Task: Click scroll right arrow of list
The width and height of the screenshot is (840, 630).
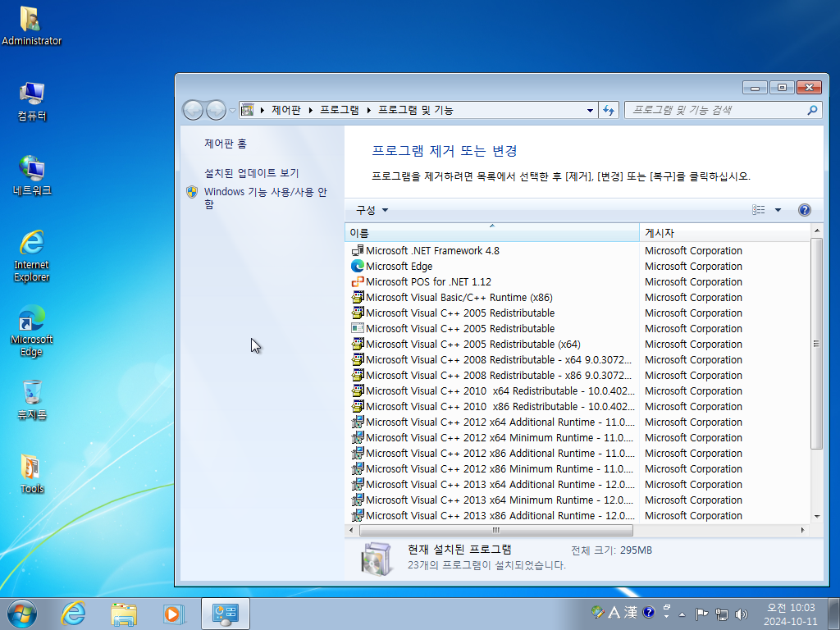Action: pyautogui.click(x=803, y=531)
